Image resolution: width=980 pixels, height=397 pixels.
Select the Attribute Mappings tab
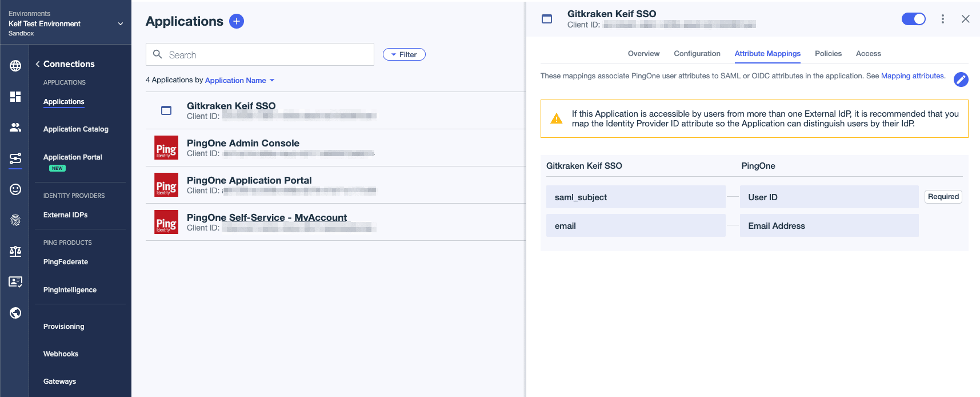[x=767, y=54]
